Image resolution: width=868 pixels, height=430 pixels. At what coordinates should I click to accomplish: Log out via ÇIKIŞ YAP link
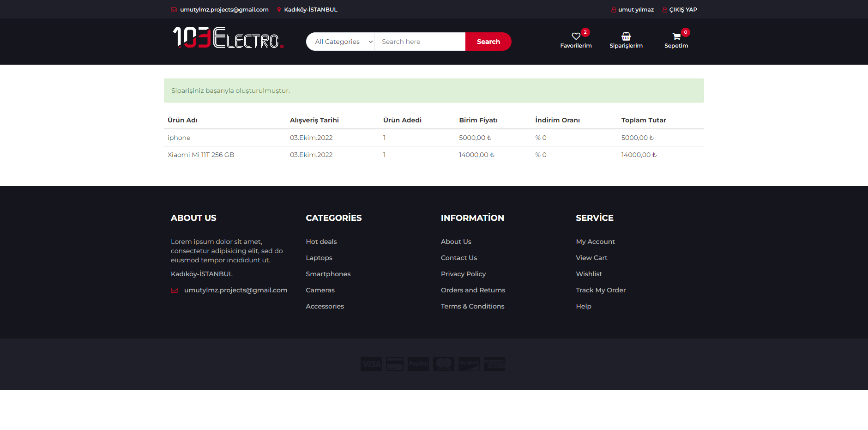tap(683, 10)
